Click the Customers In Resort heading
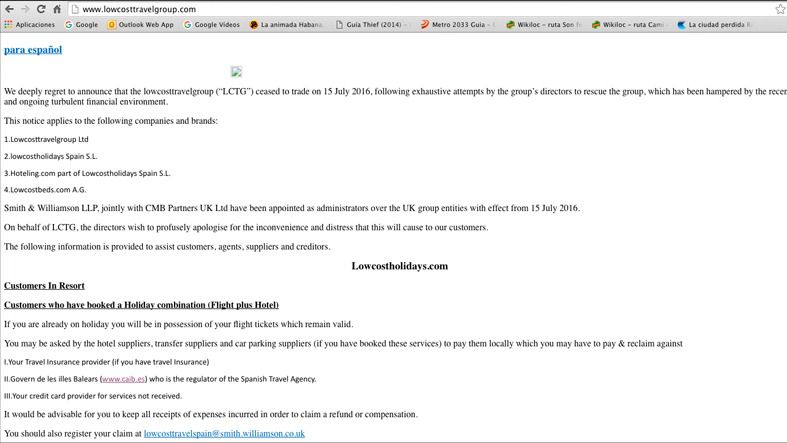Screen dimensions: 787x443 44,285
